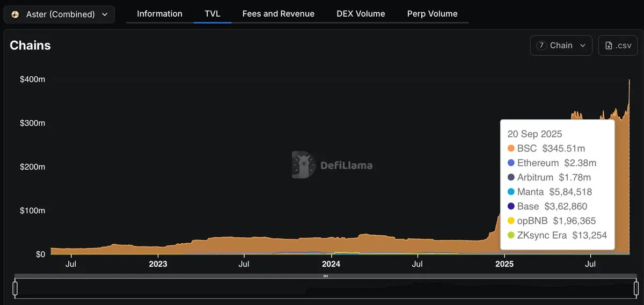Image resolution: width=644 pixels, height=305 pixels.
Task: Click the BSC $345.51m tooltip value
Action: point(563,148)
